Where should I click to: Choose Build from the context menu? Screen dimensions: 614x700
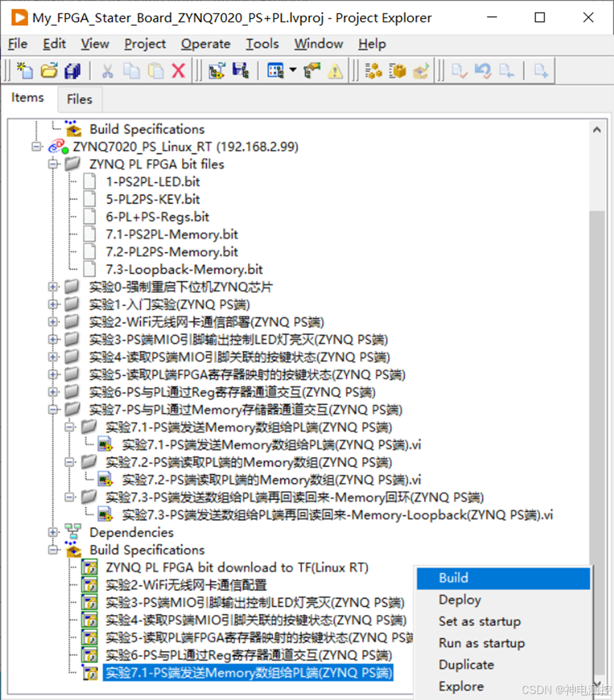pyautogui.click(x=503, y=578)
